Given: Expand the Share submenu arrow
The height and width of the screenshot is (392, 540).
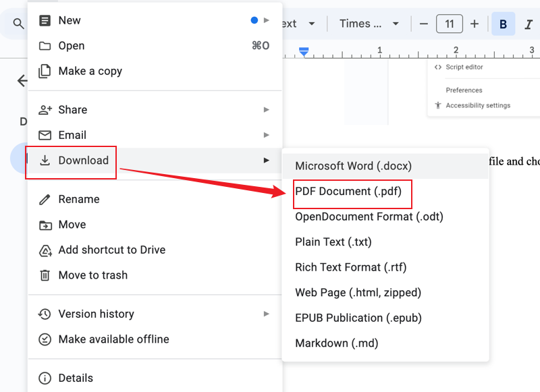Looking at the screenshot, I should [x=265, y=109].
